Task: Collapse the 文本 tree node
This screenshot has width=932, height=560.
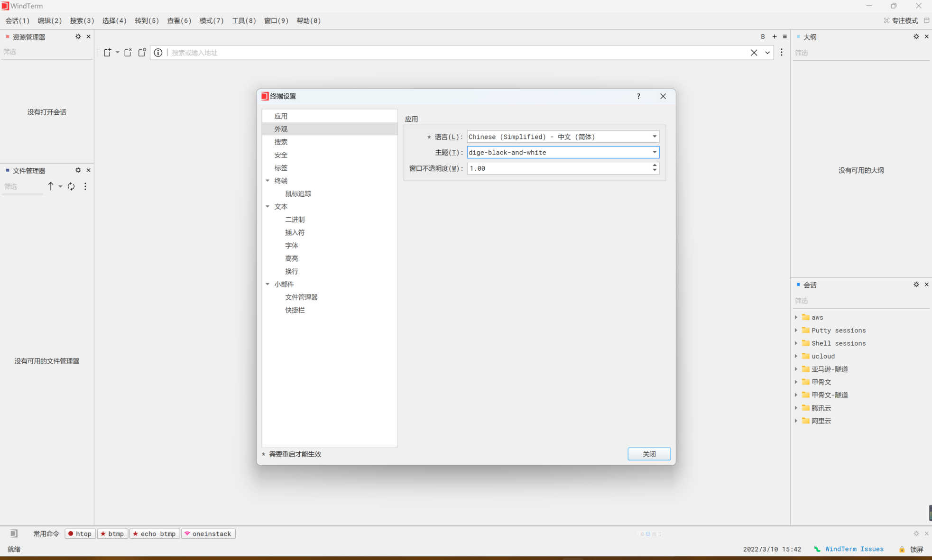Action: [268, 207]
